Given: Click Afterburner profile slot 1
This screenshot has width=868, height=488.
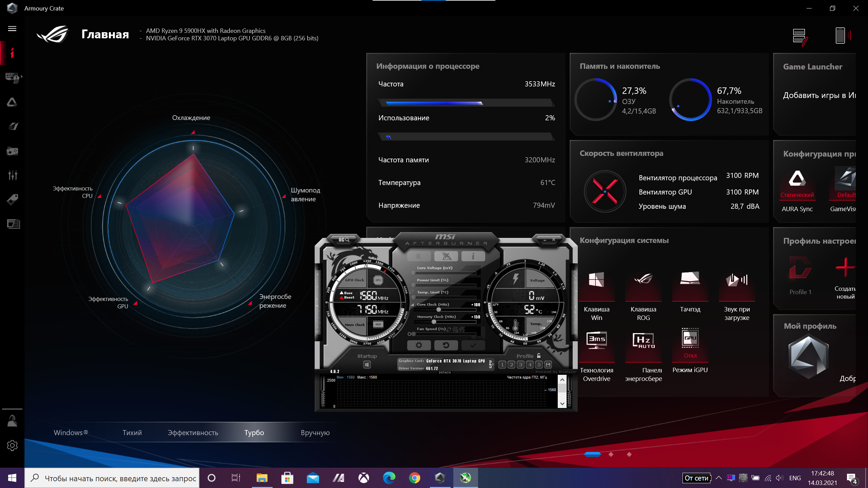Looking at the screenshot, I should [502, 365].
